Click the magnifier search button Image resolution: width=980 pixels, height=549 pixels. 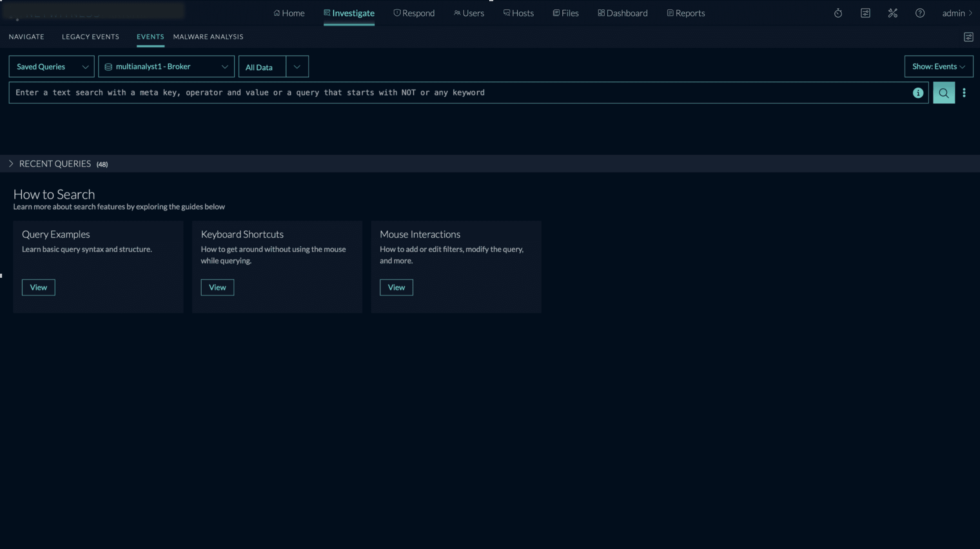944,93
